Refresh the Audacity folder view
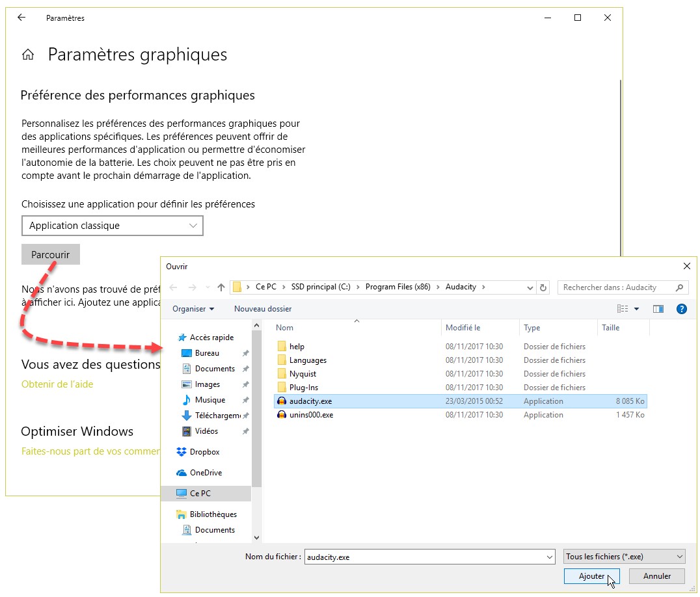This screenshot has width=700, height=597. click(x=543, y=288)
